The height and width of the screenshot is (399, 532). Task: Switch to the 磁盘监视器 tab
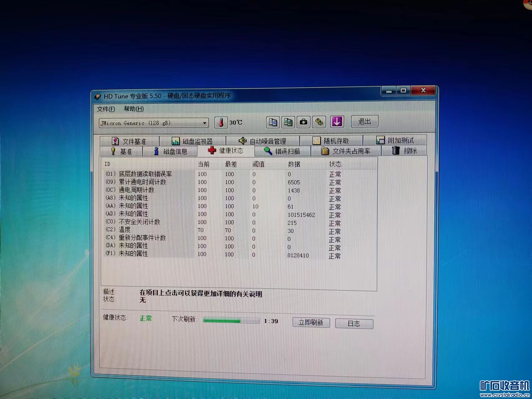[x=192, y=141]
